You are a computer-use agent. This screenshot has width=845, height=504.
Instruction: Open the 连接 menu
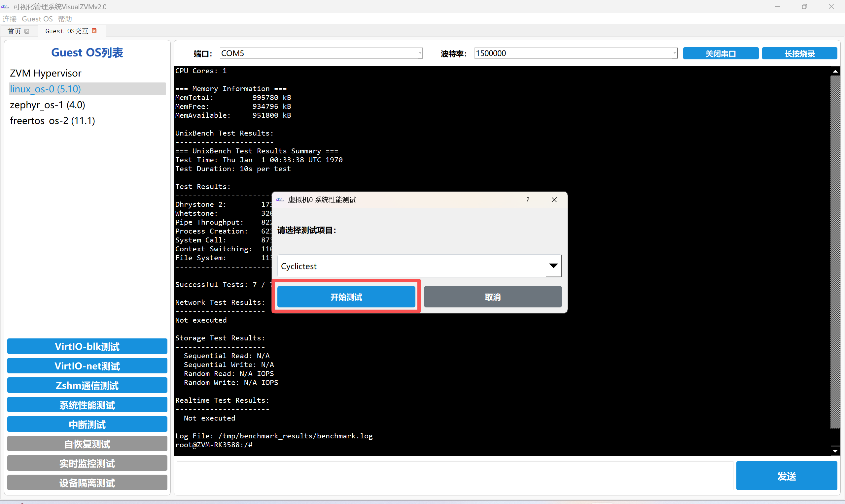(10, 19)
